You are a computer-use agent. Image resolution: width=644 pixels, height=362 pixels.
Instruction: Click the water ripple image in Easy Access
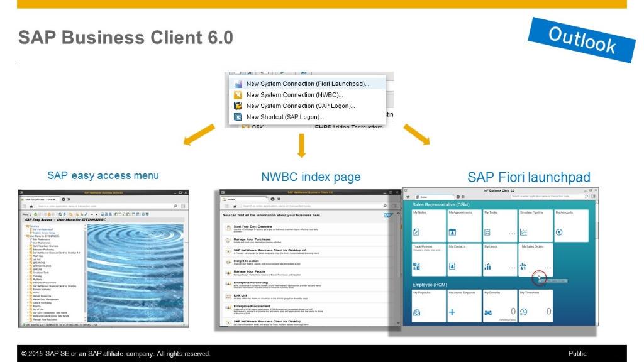136,273
